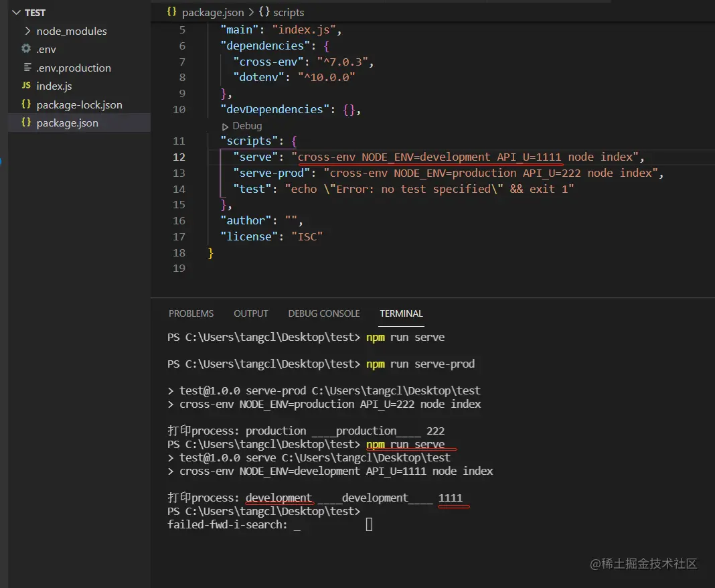715x588 pixels.
Task: Click the "dotenv" dependency name
Action: coord(258,78)
